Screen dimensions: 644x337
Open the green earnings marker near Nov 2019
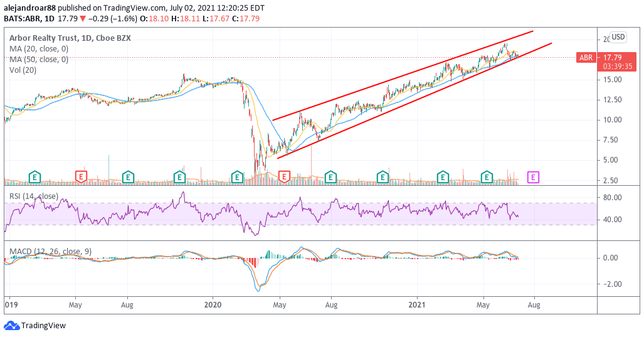coord(179,177)
